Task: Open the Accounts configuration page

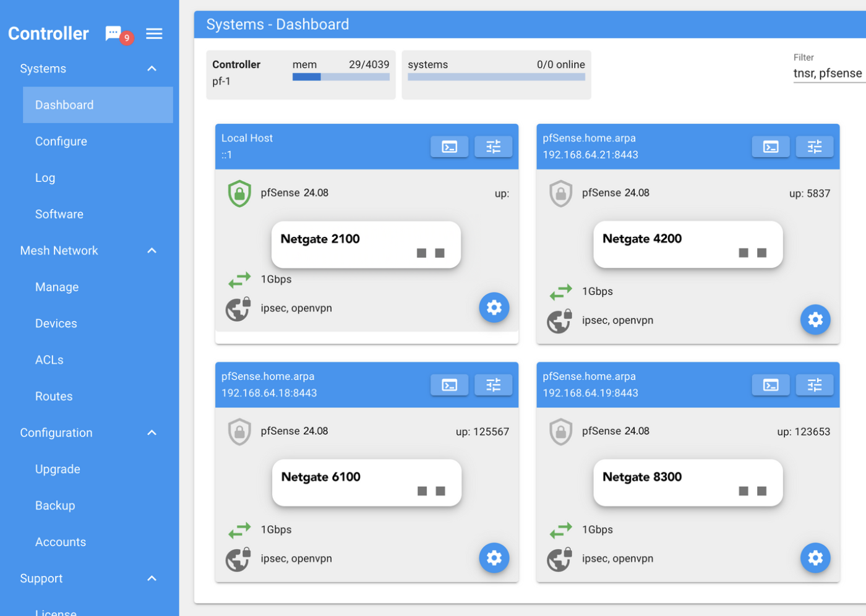Action: pos(61,541)
